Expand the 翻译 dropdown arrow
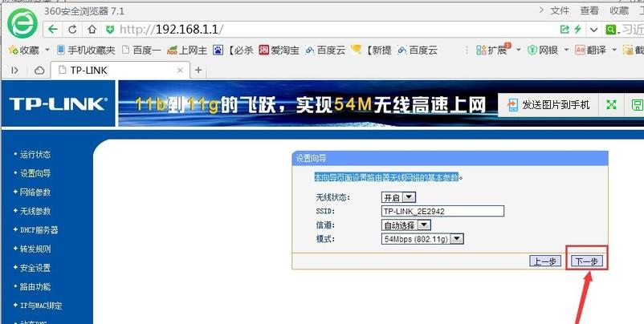Image resolution: width=644 pixels, height=324 pixels. point(614,50)
